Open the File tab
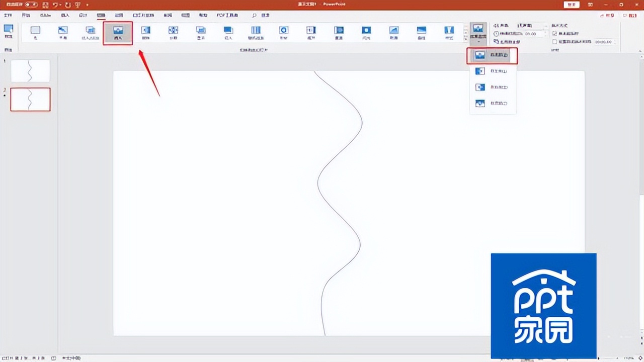Image resolution: width=644 pixels, height=362 pixels. pyautogui.click(x=8, y=16)
